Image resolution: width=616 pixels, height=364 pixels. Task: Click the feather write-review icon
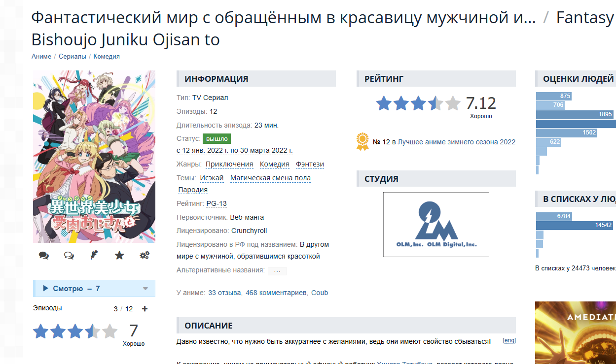[94, 255]
